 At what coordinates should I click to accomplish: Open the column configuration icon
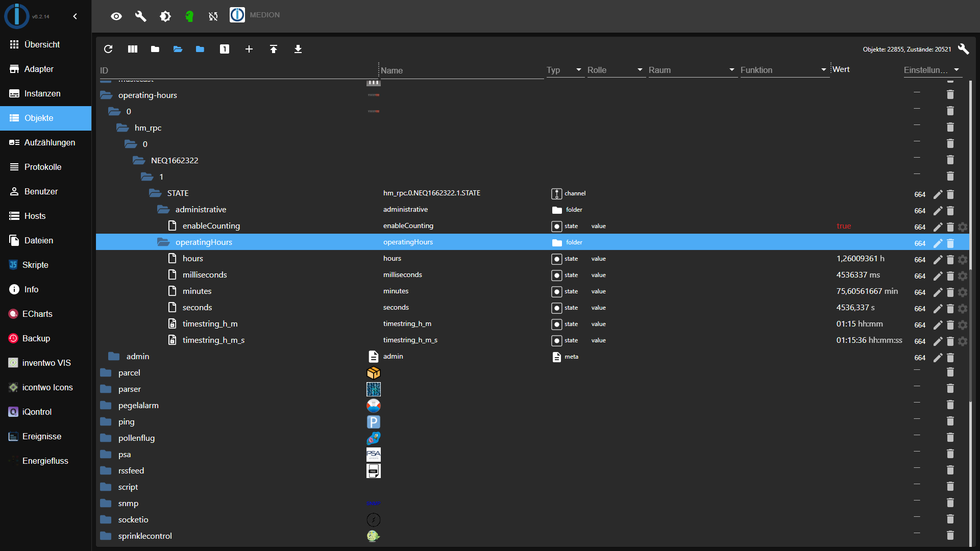(x=133, y=49)
